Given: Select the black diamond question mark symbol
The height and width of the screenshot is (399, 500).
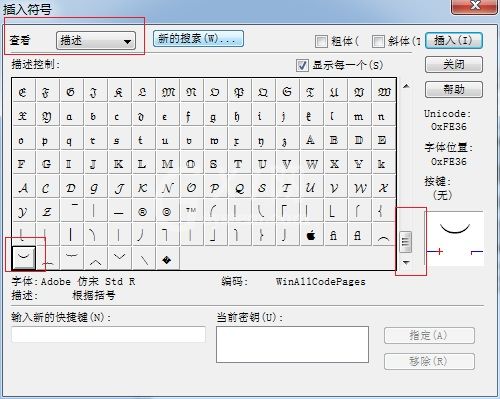Looking at the screenshot, I should [167, 259].
